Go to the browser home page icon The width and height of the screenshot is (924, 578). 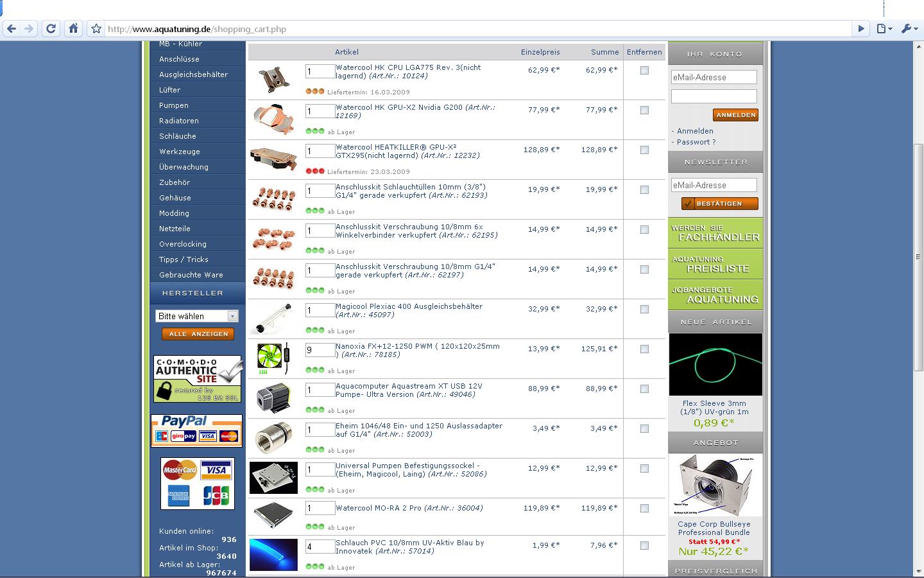click(73, 28)
